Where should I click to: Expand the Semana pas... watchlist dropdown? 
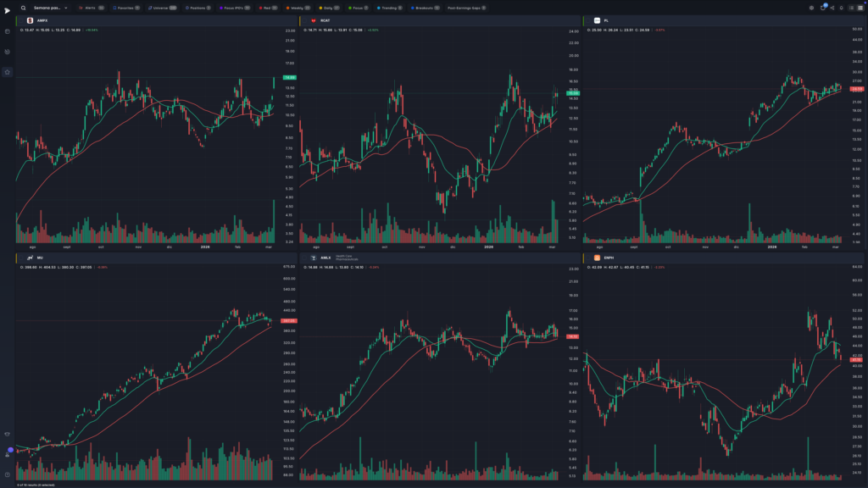pyautogui.click(x=50, y=8)
